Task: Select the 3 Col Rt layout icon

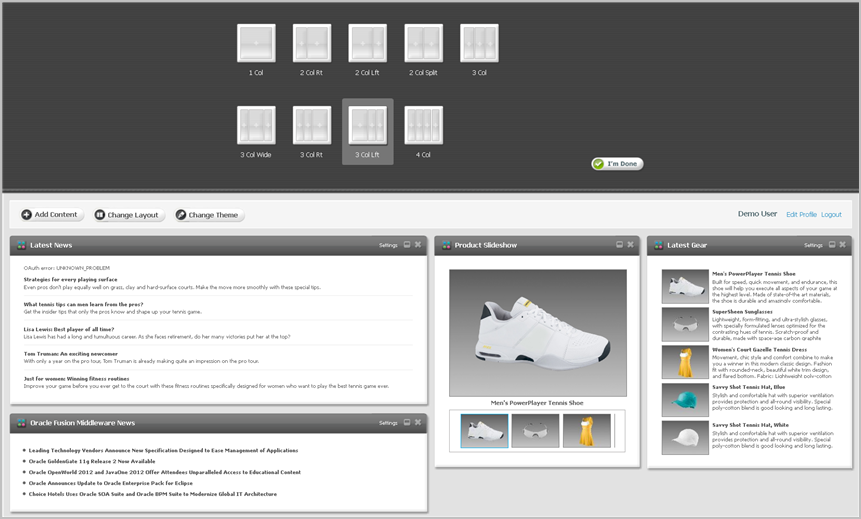Action: pos(312,125)
